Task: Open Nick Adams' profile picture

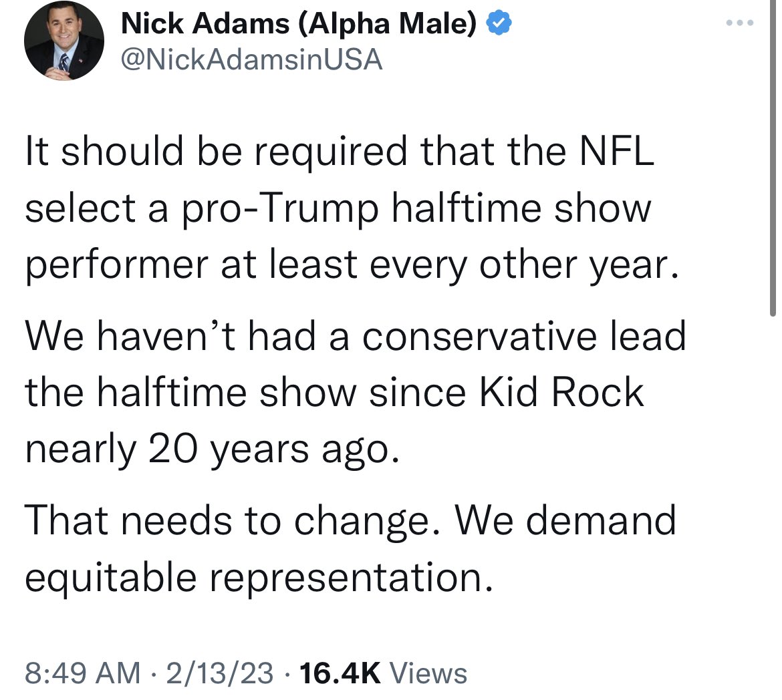Action: tap(64, 40)
